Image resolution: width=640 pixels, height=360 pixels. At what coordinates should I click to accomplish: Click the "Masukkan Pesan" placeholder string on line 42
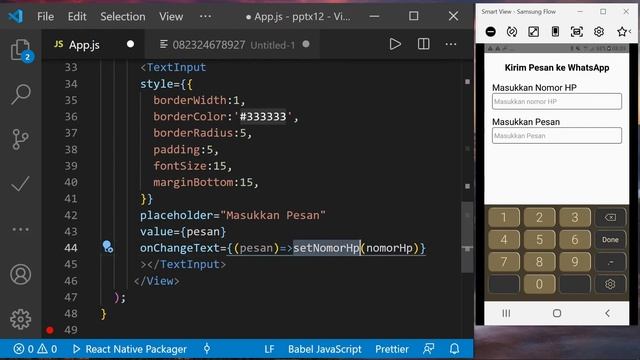pos(273,215)
